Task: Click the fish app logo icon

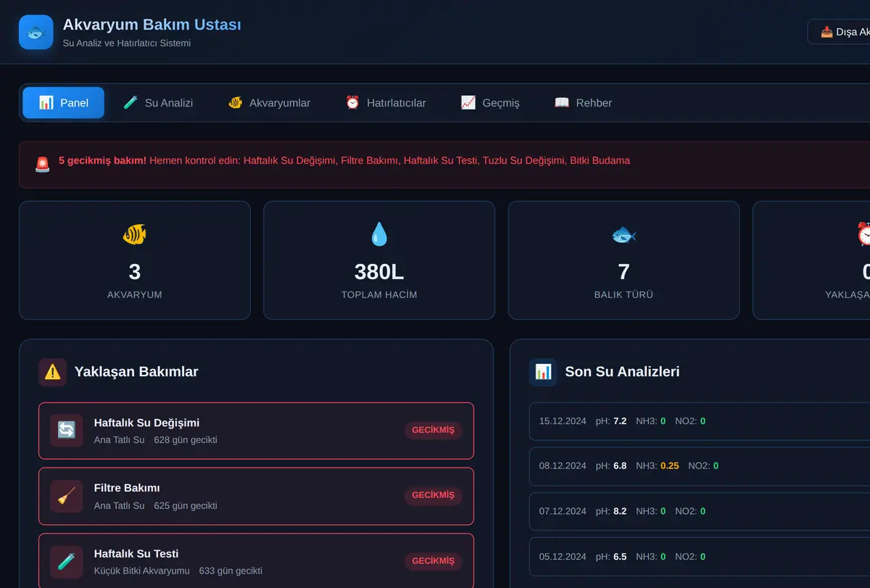Action: [36, 32]
